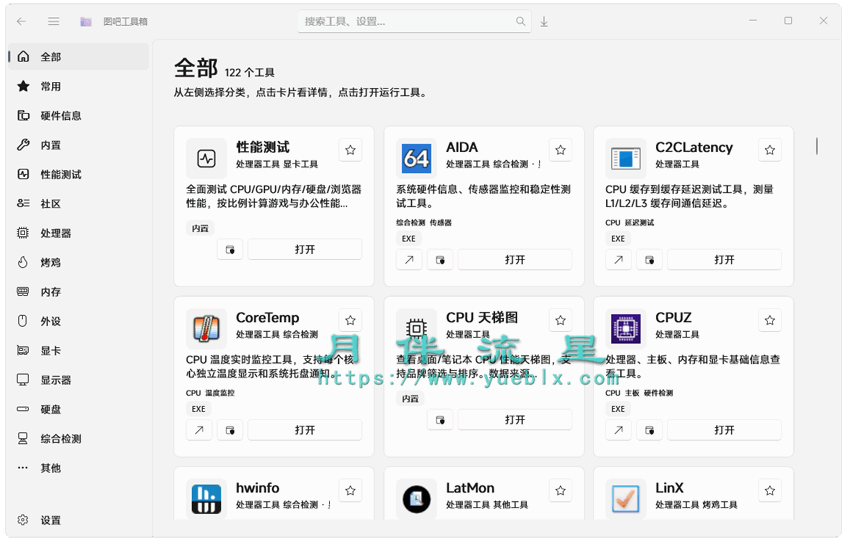The width and height of the screenshot is (850, 544).
Task: Toggle the hamburger navigation menu
Action: click(x=53, y=21)
